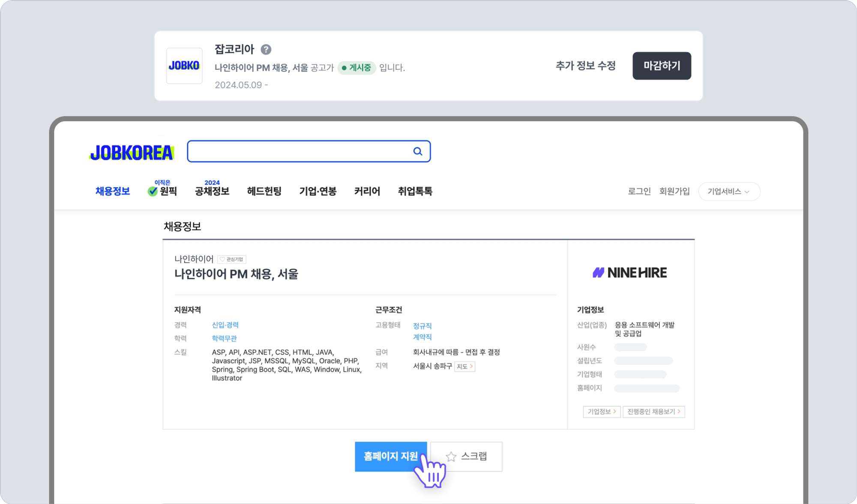This screenshot has height=504, width=857.
Task: Click the job title 나인하이어 PM 채용, 서울
Action: 236,274
